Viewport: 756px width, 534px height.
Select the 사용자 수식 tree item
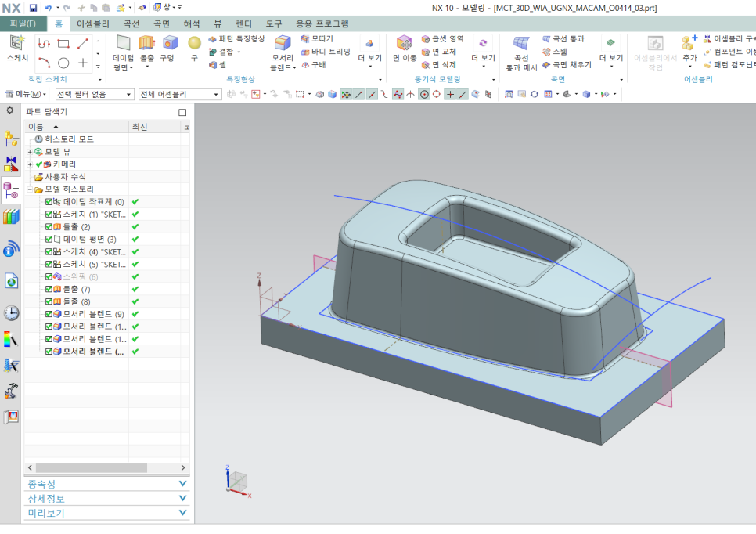click(x=65, y=176)
